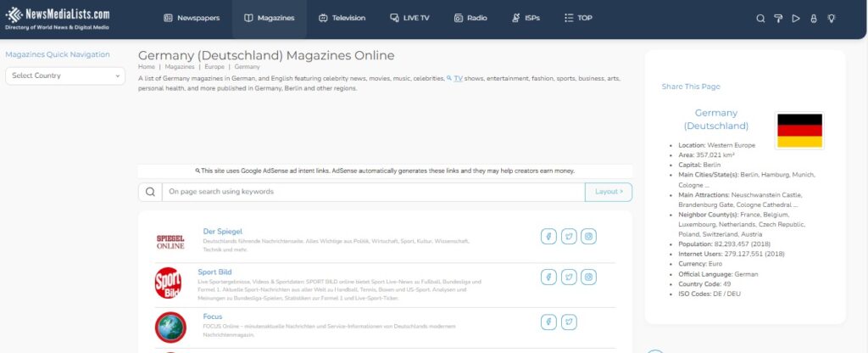Open LIVE TV in top navigation
Screen dimensions: 868x353
[409, 19]
